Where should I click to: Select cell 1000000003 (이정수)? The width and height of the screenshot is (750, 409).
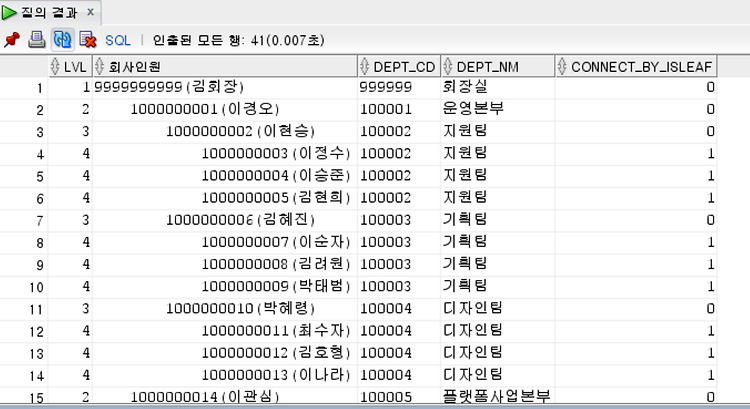coord(225,154)
